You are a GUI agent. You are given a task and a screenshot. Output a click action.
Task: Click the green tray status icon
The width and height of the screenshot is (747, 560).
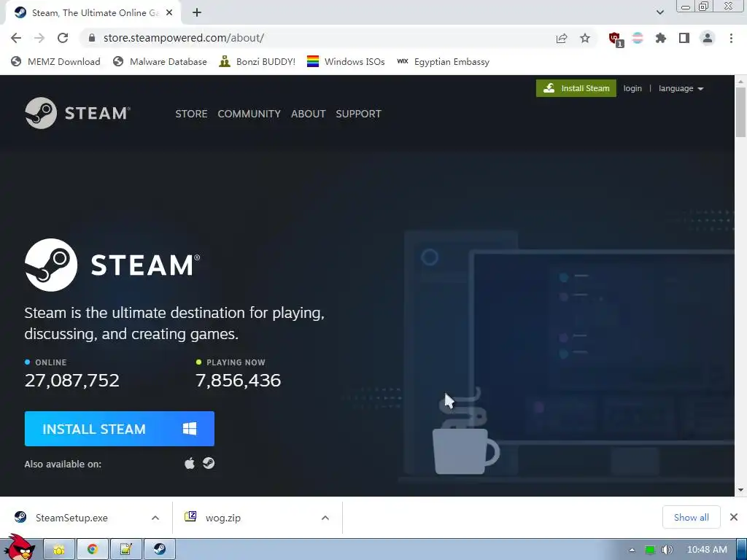[650, 550]
